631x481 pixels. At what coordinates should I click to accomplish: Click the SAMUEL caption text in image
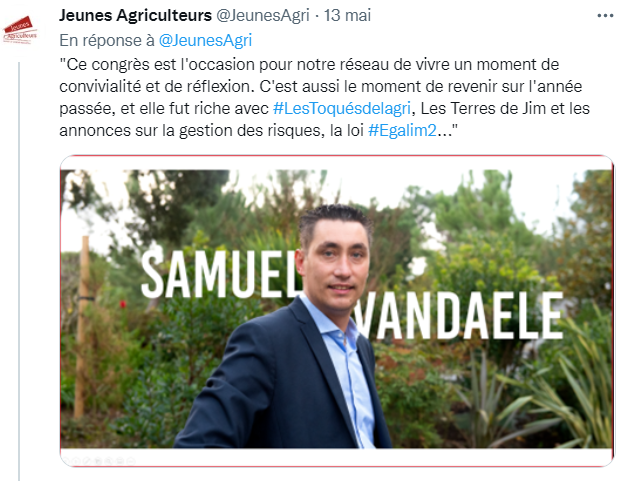(x=219, y=274)
